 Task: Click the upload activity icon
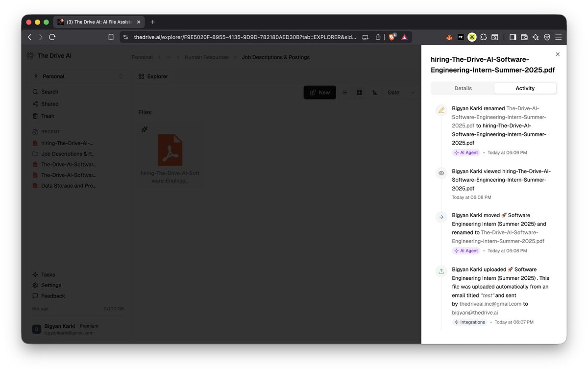(x=441, y=271)
